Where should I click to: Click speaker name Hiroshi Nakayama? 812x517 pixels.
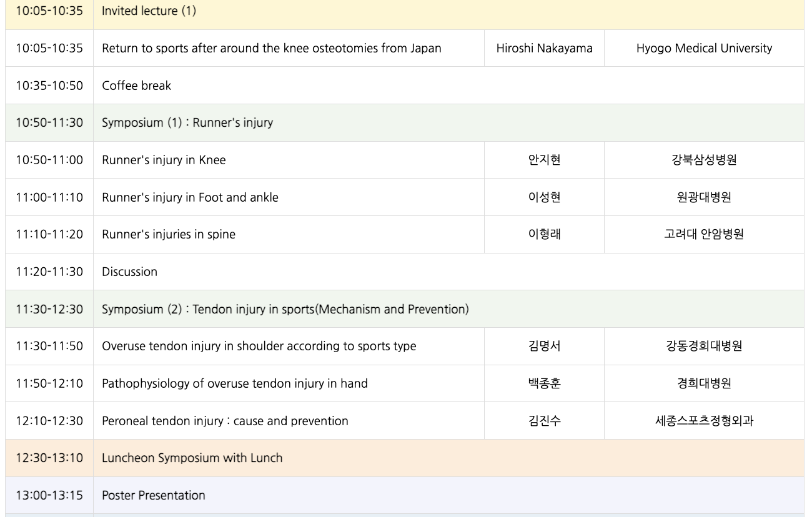[544, 48]
